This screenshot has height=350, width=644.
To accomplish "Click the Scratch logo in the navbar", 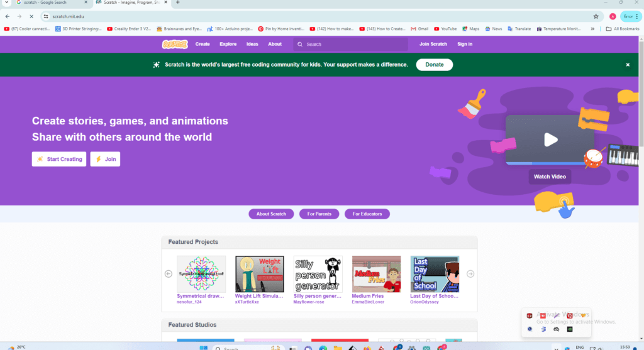I will coord(175,45).
